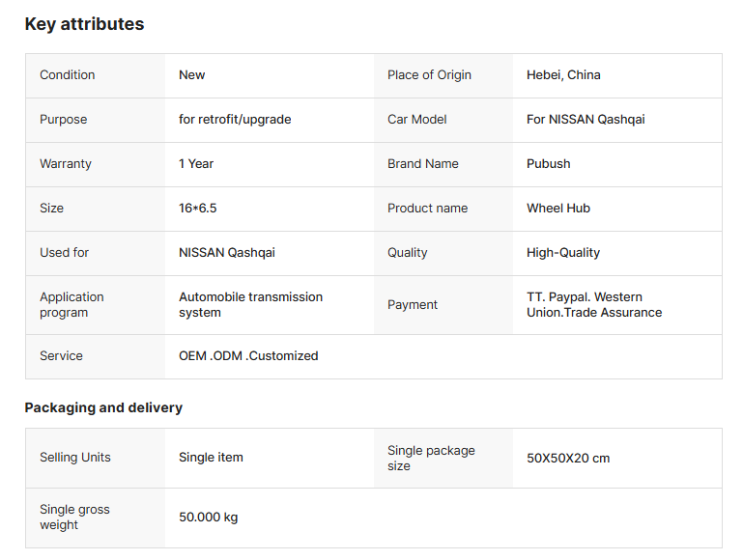Click the Single item selling units value

(x=211, y=458)
